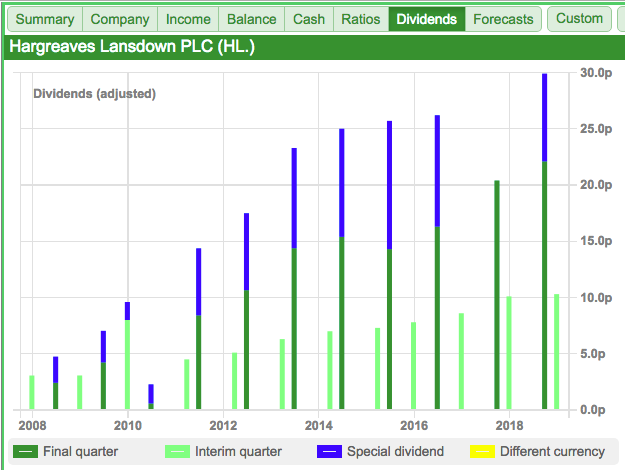Click the 2018 x-axis label
This screenshot has width=625, height=470.
(509, 426)
